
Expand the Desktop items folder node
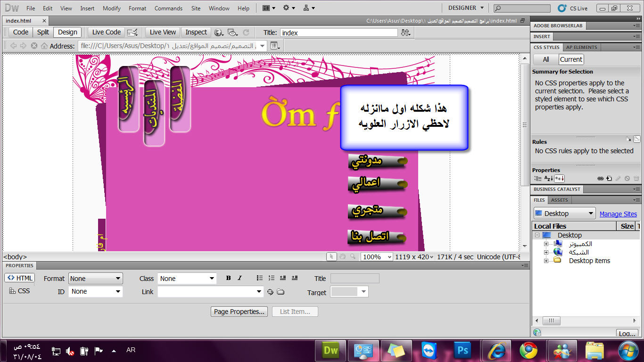[546, 261]
